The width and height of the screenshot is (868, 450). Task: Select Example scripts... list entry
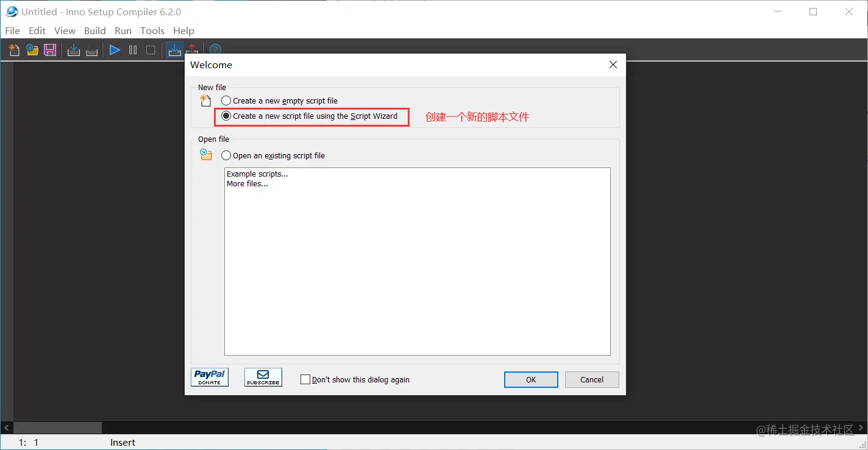pos(257,174)
